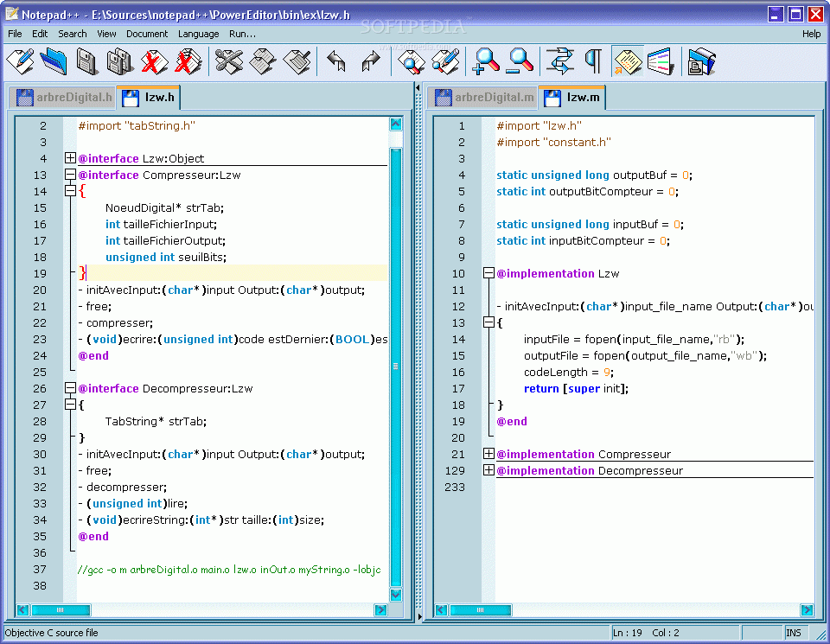Expand folded @interface Lzw:Object block
Image resolution: width=830 pixels, height=644 pixels.
[70, 157]
